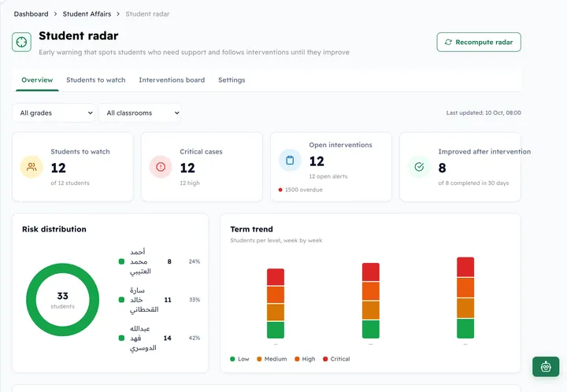Toggle the Critical legend entry
The image size is (567, 392).
coord(336,359)
